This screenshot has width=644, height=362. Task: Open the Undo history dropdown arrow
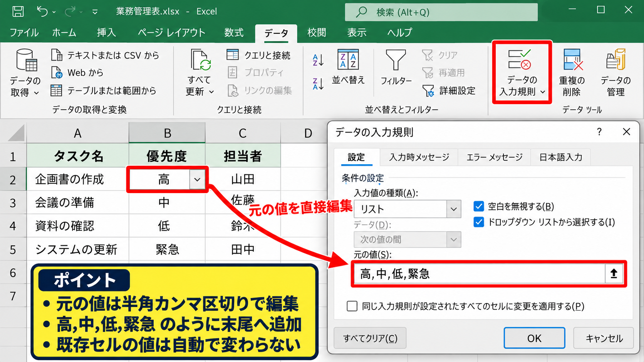click(x=54, y=12)
